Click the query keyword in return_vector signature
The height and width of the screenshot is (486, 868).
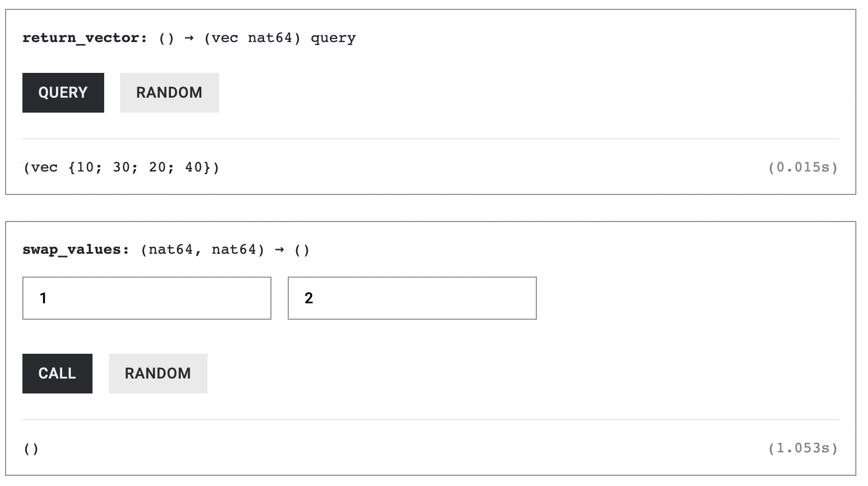pyautogui.click(x=333, y=38)
